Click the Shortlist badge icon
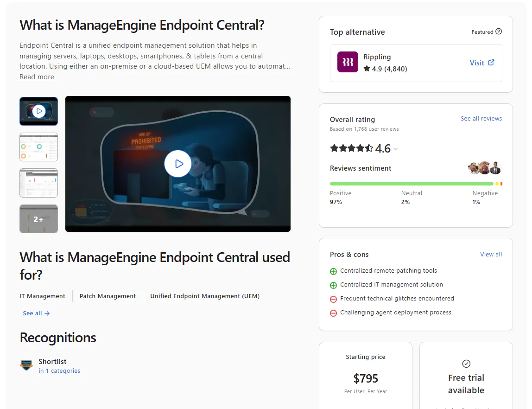Viewport: 532px width, 409px height. coord(26,365)
